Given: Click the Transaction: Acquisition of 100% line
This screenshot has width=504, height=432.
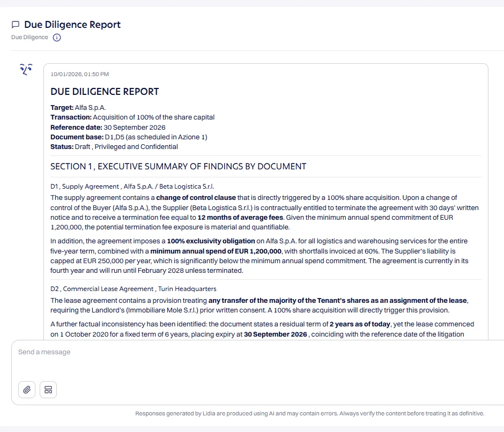Looking at the screenshot, I should tap(132, 117).
